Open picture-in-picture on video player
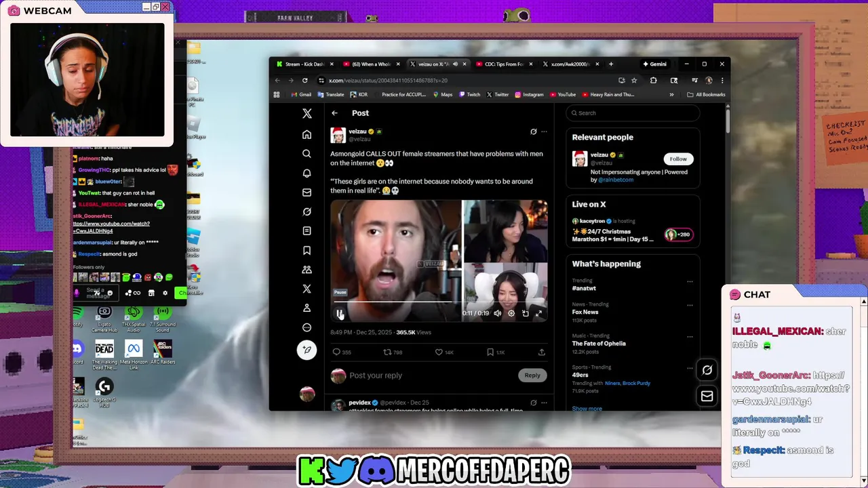The image size is (868, 488). point(525,313)
